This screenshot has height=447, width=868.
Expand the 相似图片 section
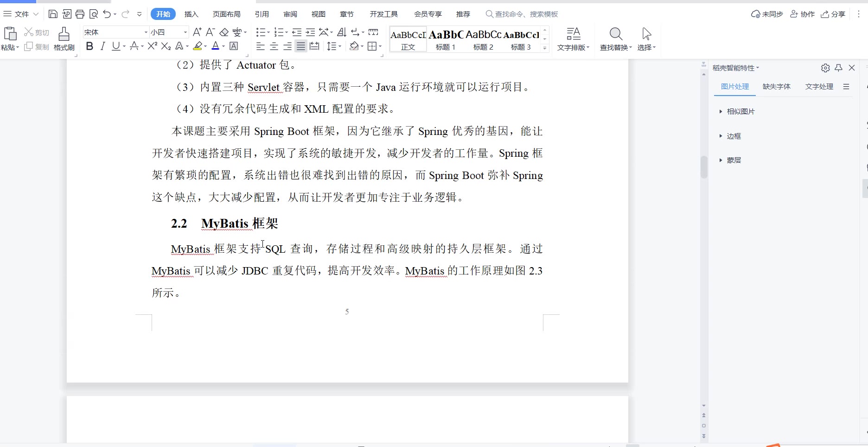click(x=737, y=111)
